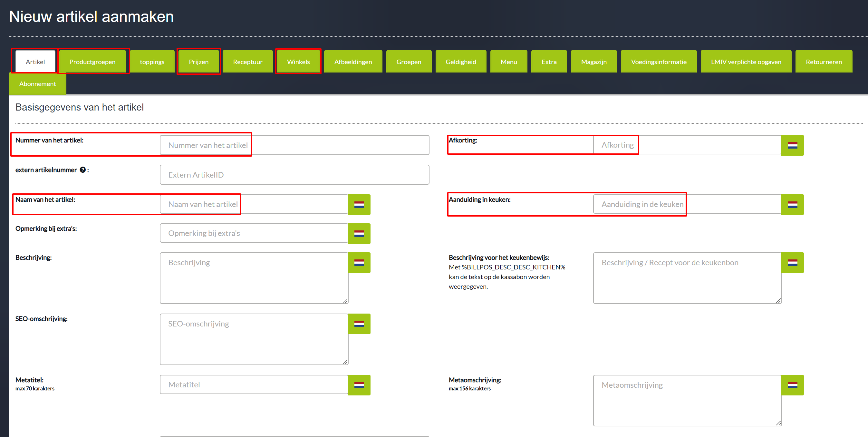Open language flag for Opmerking bij extra's
Viewport: 868px width, 437px height.
click(x=359, y=234)
